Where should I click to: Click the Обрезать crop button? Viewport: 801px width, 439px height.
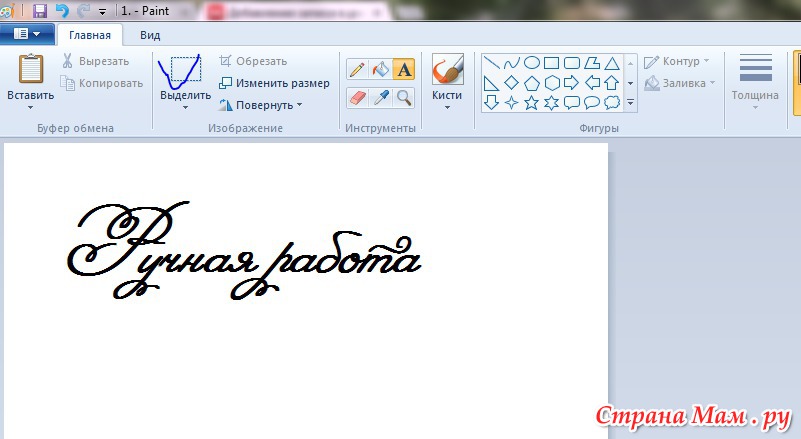253,61
